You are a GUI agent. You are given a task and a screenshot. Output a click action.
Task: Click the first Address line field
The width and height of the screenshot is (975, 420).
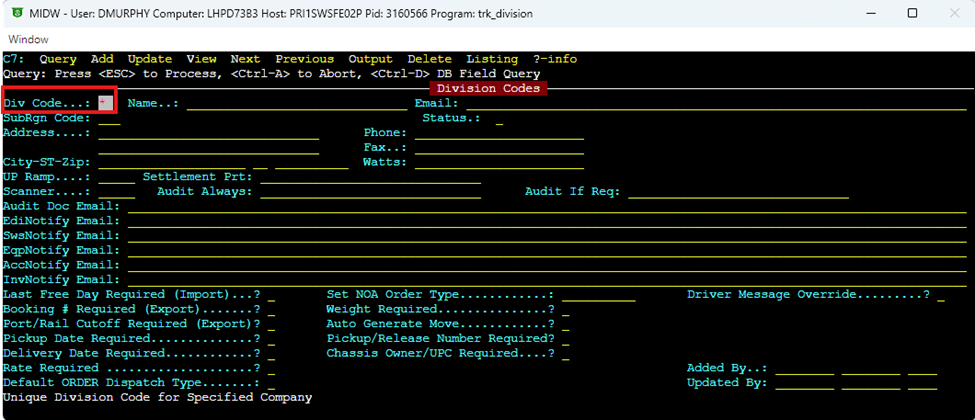click(x=208, y=133)
